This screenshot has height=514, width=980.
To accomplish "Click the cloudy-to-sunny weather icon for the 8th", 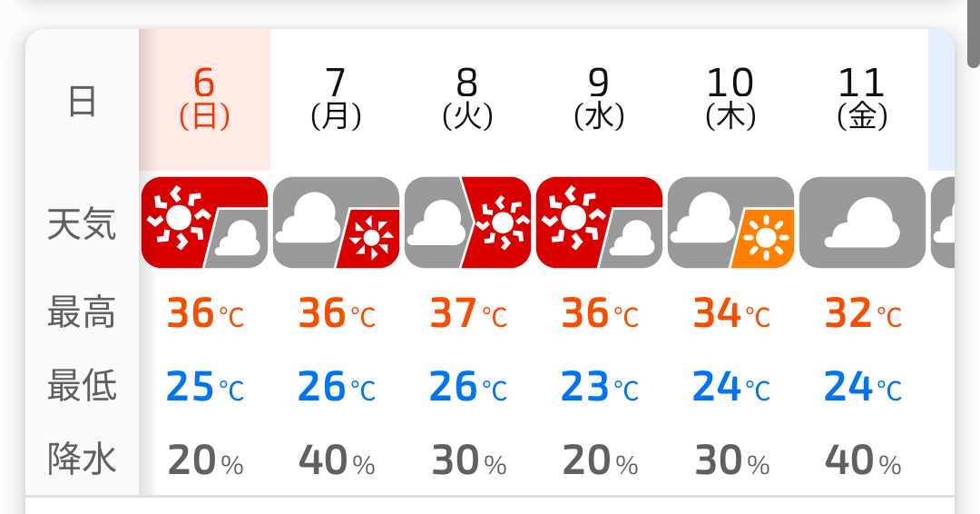I will (467, 222).
